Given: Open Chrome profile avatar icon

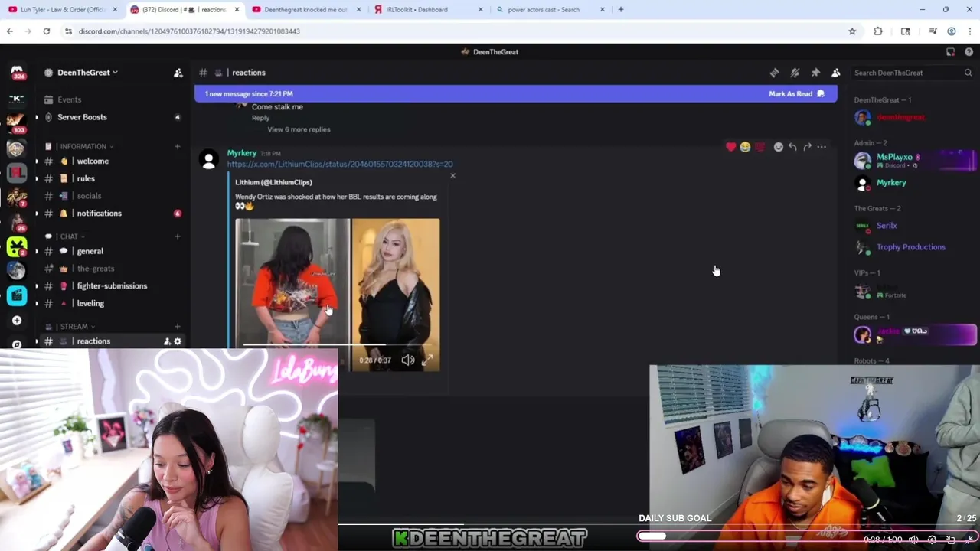Looking at the screenshot, I should click(952, 31).
